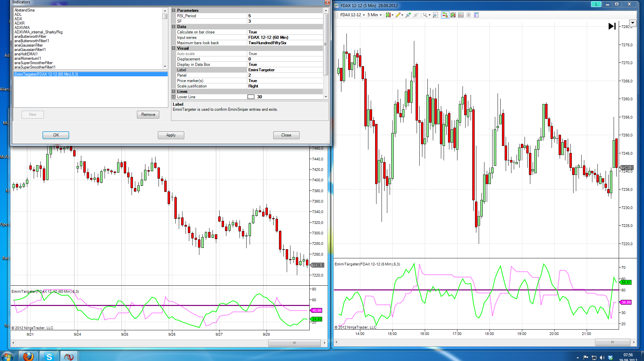This screenshot has height=361, width=644.
Task: Open the chart magnifier search icon
Action: [x=436, y=15]
